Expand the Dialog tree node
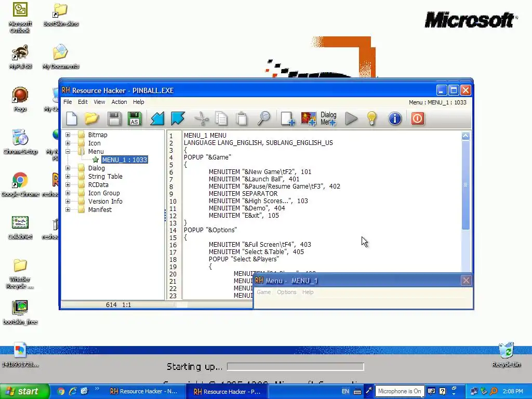Image resolution: width=532 pixels, height=399 pixels. coord(68,168)
